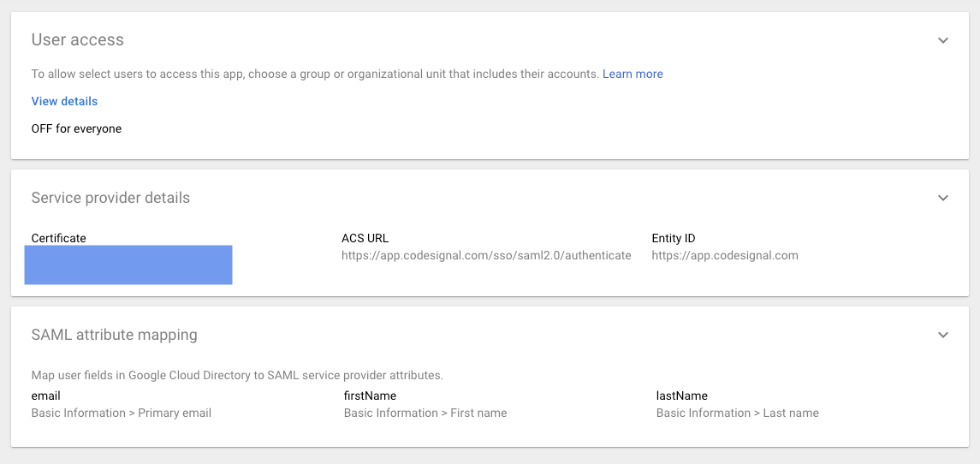This screenshot has height=464, width=980.
Task: Click the OFF for everyone status
Action: pyautogui.click(x=76, y=128)
